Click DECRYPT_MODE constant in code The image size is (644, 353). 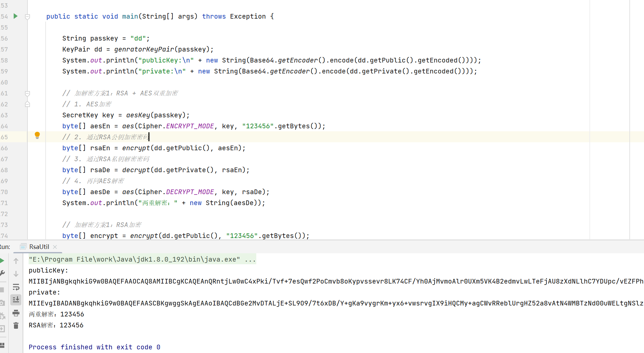190,192
